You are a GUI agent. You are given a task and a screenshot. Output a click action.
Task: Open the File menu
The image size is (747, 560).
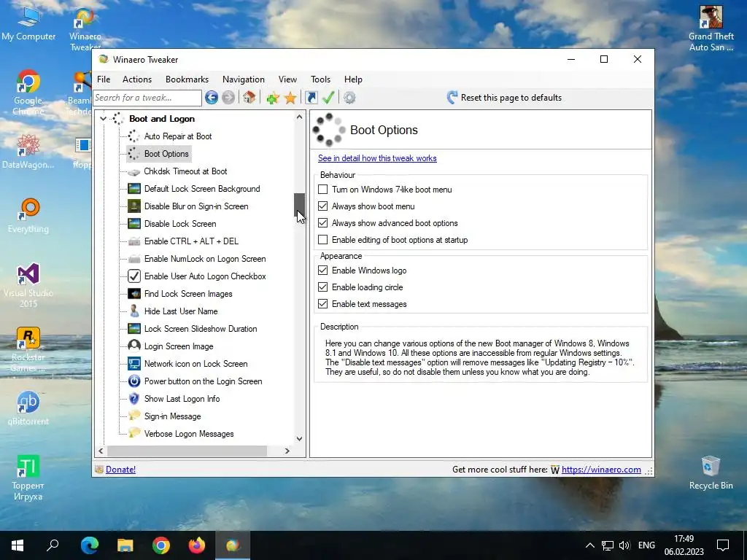[x=104, y=79]
